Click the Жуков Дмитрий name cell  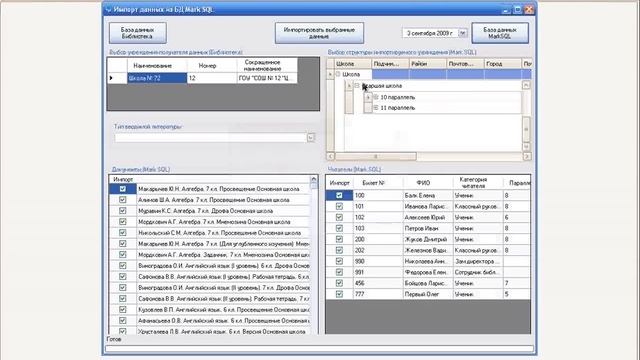[428, 239]
